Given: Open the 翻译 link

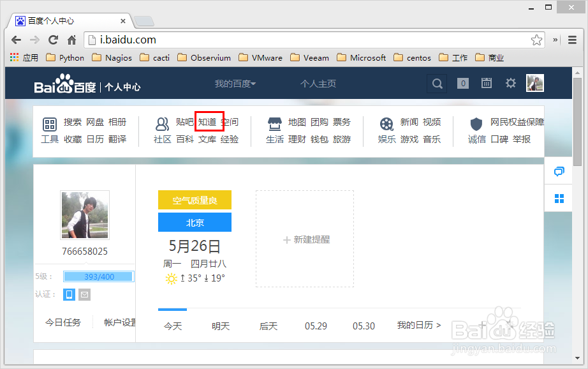Looking at the screenshot, I should (117, 139).
